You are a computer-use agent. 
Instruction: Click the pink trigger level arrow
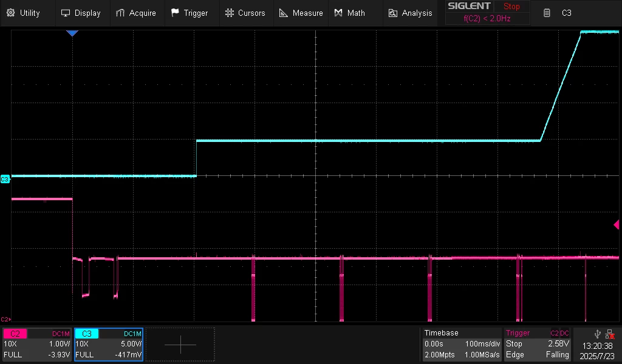click(617, 224)
